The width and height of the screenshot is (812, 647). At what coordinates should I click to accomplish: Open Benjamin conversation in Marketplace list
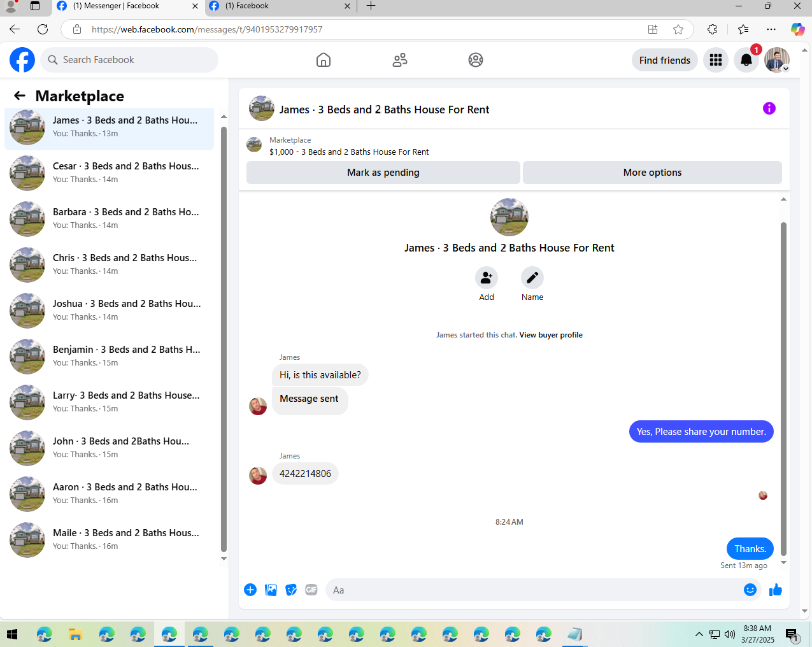tap(110, 357)
